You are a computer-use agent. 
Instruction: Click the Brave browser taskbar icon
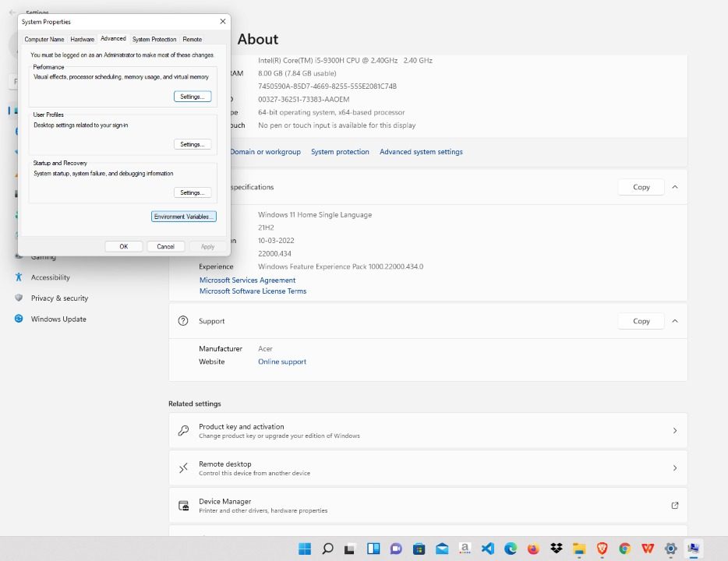click(x=602, y=549)
